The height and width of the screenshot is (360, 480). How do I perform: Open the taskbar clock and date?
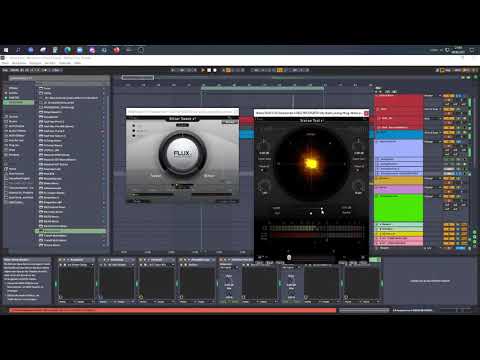coord(459,50)
